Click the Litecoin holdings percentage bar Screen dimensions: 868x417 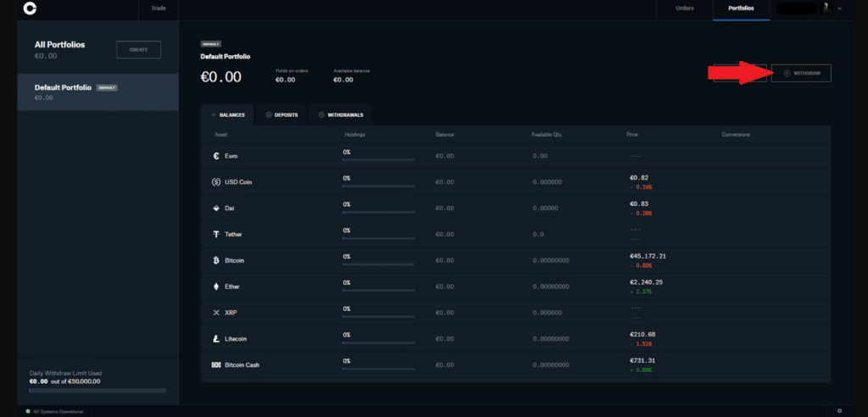(379, 342)
